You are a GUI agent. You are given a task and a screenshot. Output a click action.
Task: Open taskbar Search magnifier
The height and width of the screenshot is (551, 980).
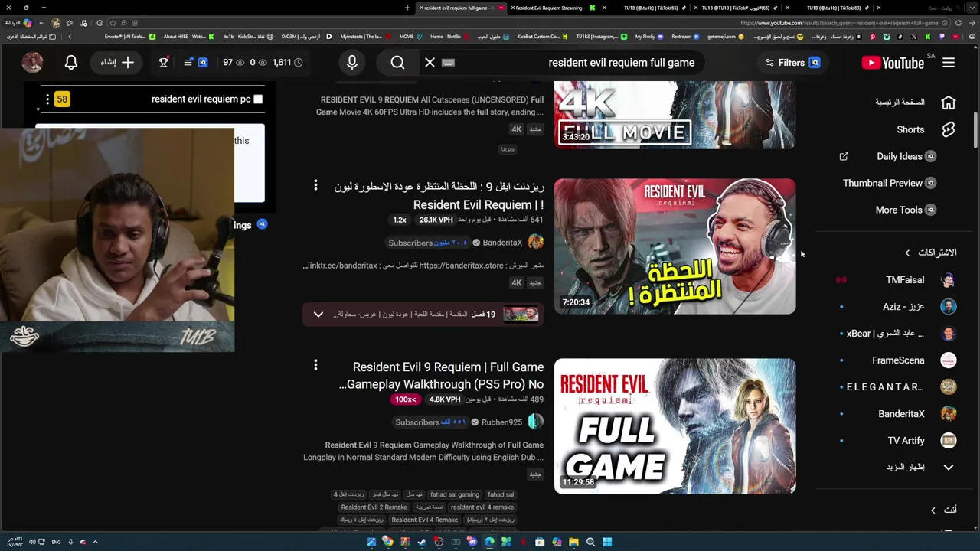click(x=590, y=542)
